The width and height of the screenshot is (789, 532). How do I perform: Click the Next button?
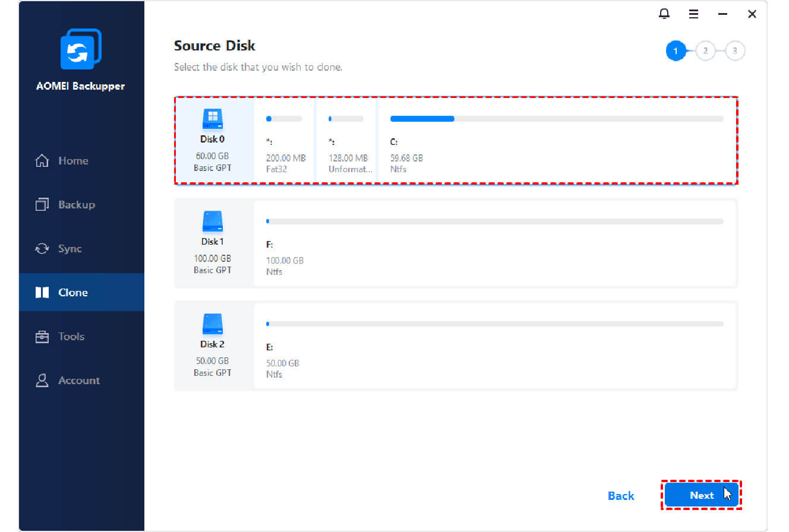pos(701,495)
